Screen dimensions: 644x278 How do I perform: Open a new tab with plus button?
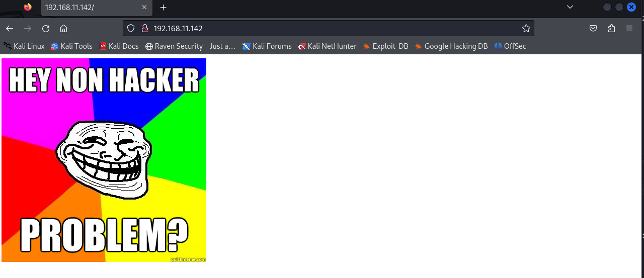coord(163,8)
